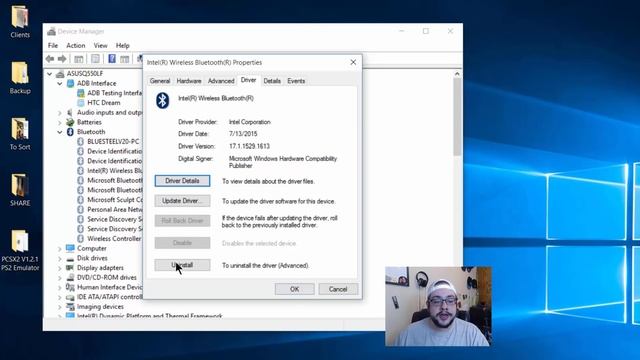640x360 pixels.
Task: Select the Backup folder on desktop
Action: pos(20,78)
